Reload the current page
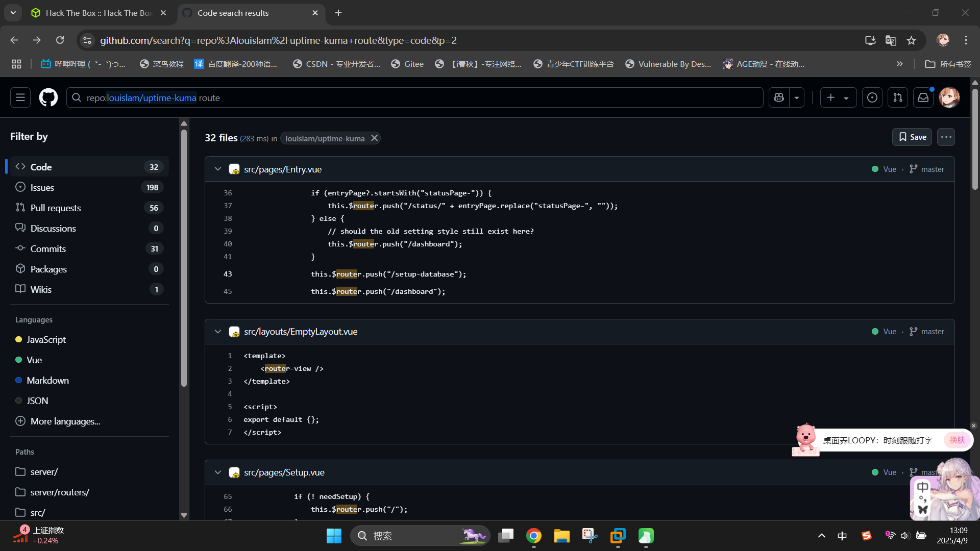The width and height of the screenshot is (980, 551). tap(60, 40)
